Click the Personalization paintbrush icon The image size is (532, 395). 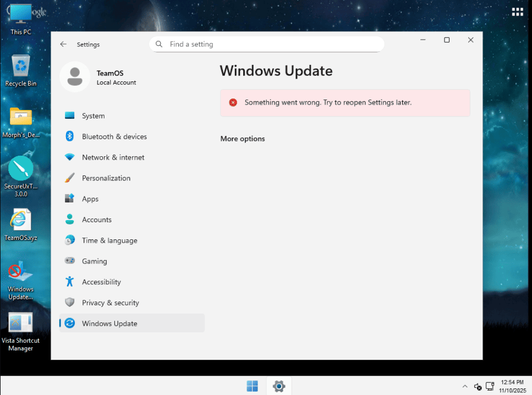pos(69,178)
